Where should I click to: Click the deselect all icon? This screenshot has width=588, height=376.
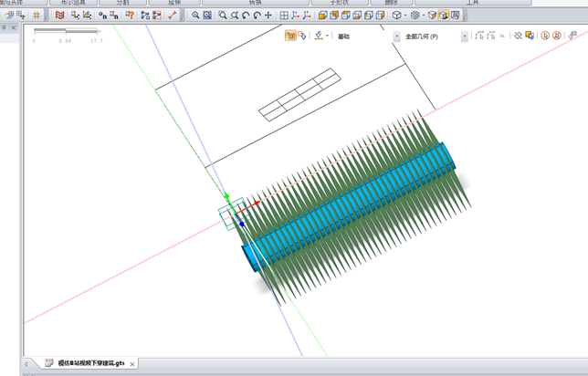click(518, 36)
